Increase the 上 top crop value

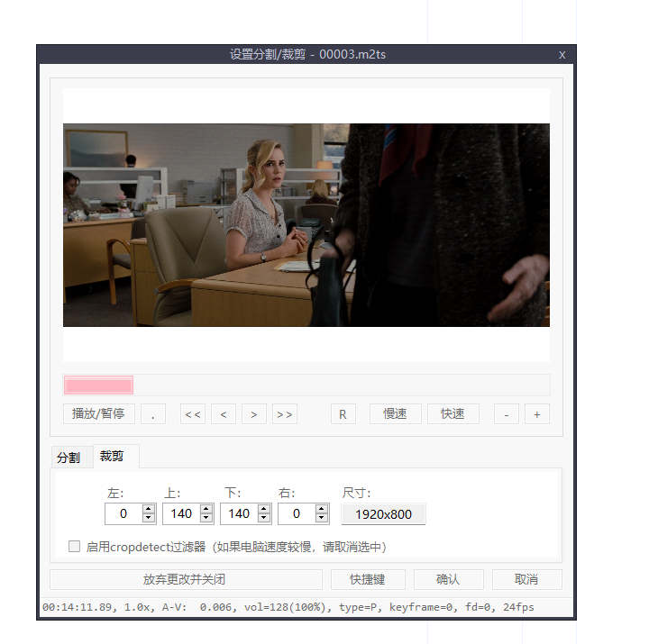(206, 509)
